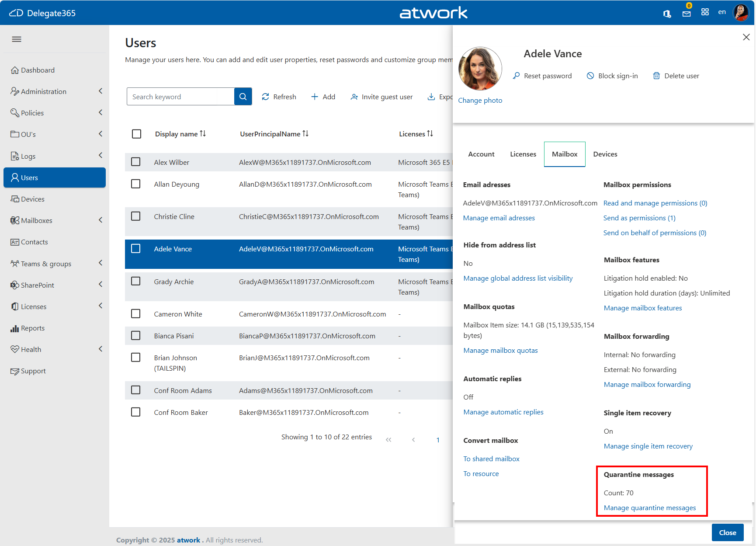The height and width of the screenshot is (546, 756).
Task: Check the box next to Alex Wilber
Action: tap(136, 162)
